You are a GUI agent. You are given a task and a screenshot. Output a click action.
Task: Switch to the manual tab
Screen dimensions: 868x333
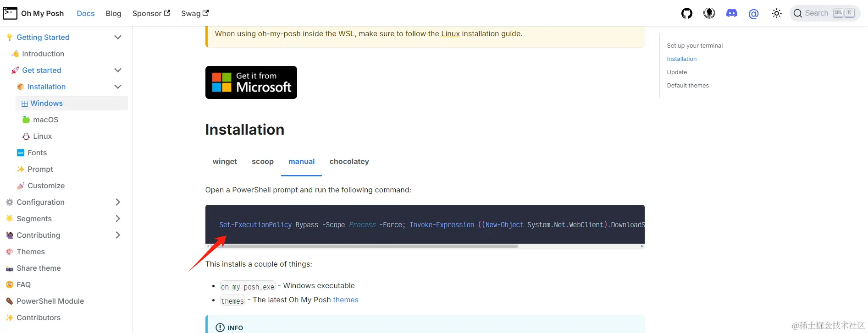click(301, 162)
